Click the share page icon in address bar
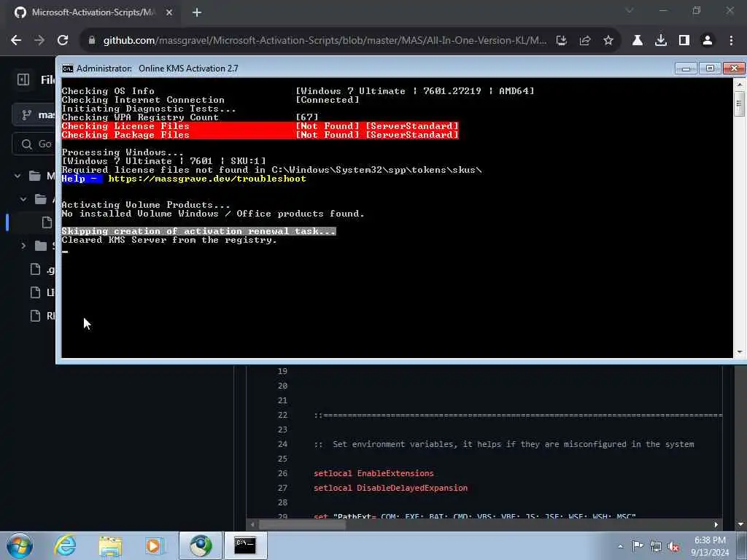 click(x=585, y=41)
